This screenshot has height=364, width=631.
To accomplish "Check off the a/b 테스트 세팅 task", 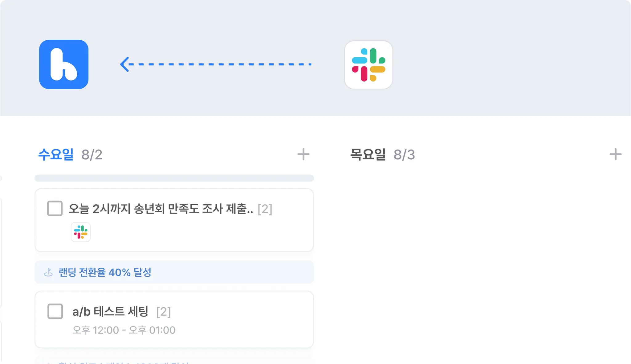I will pyautogui.click(x=55, y=311).
